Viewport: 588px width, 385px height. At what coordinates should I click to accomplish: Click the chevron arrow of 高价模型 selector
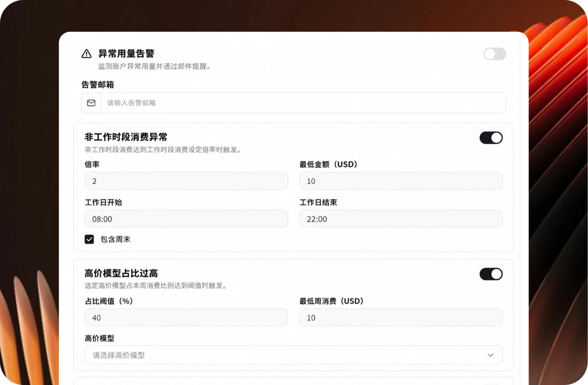pos(491,355)
